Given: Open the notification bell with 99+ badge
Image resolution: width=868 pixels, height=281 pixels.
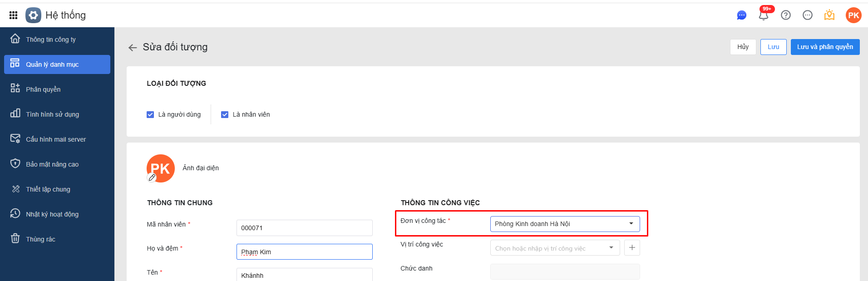Looking at the screenshot, I should tap(764, 15).
